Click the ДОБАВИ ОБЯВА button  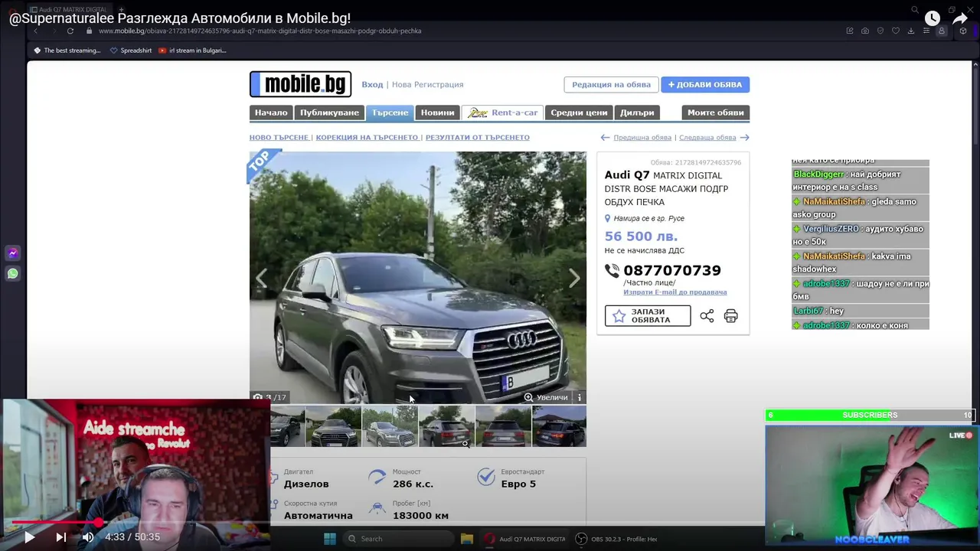click(x=705, y=84)
